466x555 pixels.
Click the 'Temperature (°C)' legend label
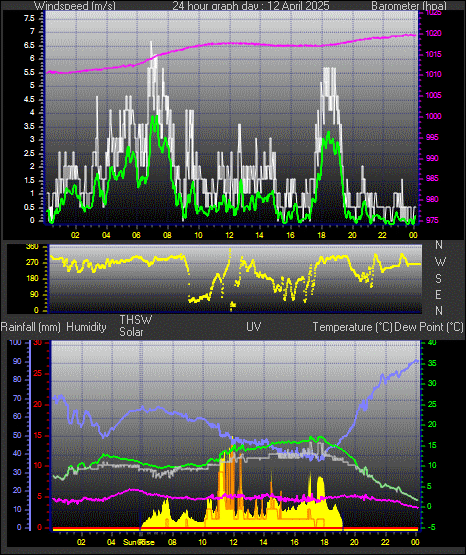(x=352, y=327)
